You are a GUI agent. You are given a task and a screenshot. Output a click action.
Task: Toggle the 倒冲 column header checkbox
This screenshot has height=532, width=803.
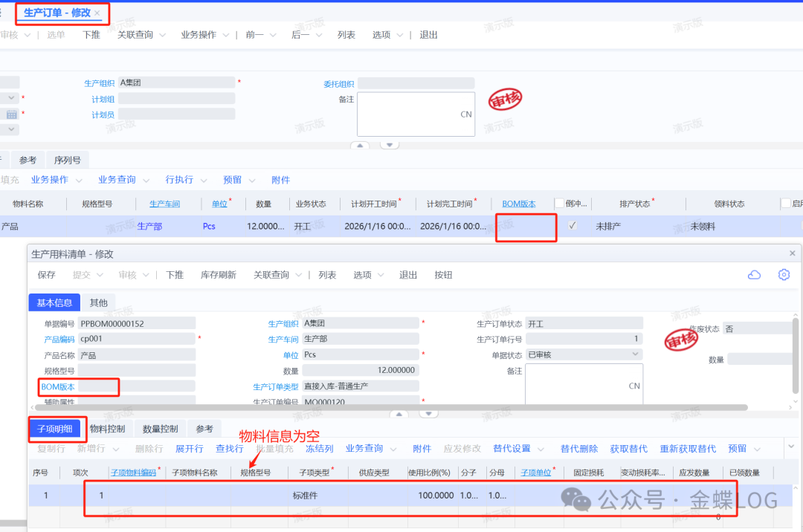coord(559,204)
